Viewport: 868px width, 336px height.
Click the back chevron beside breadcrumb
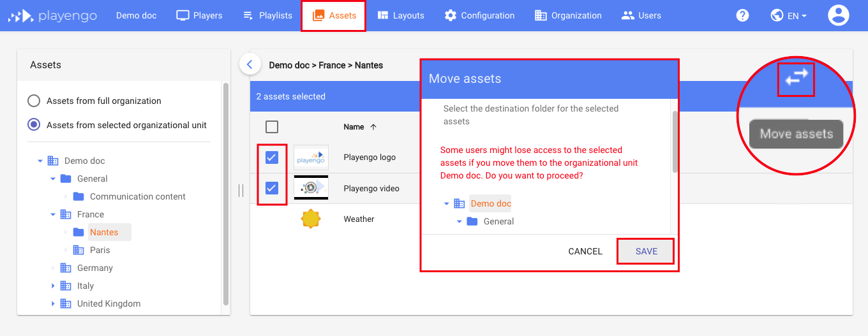250,64
